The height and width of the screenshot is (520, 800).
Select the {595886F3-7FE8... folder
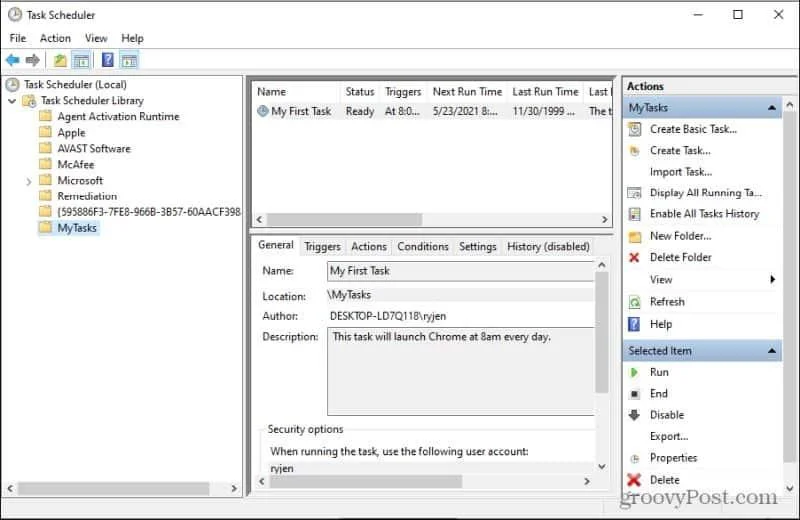click(x=148, y=212)
